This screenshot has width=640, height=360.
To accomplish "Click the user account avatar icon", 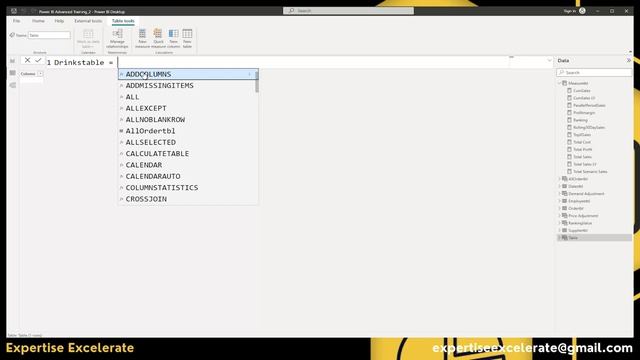I will 582,11.
